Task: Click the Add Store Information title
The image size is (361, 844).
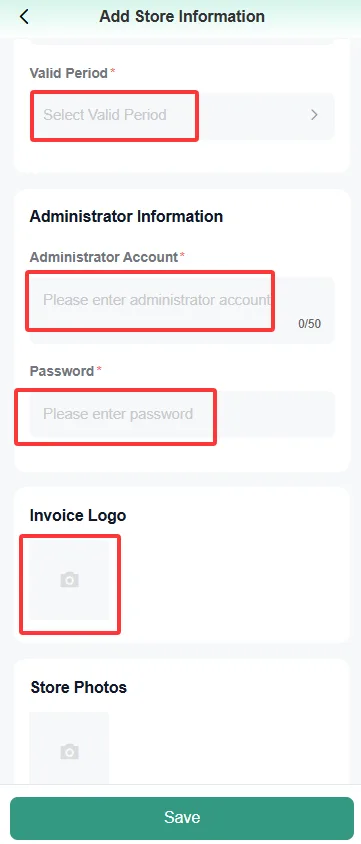Action: [182, 17]
